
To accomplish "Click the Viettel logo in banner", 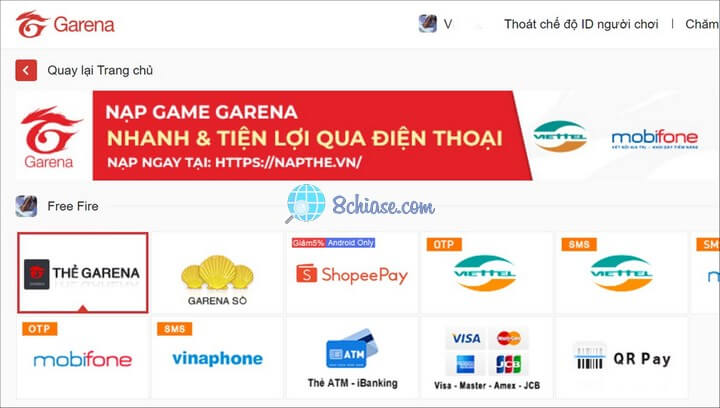I will [560, 136].
